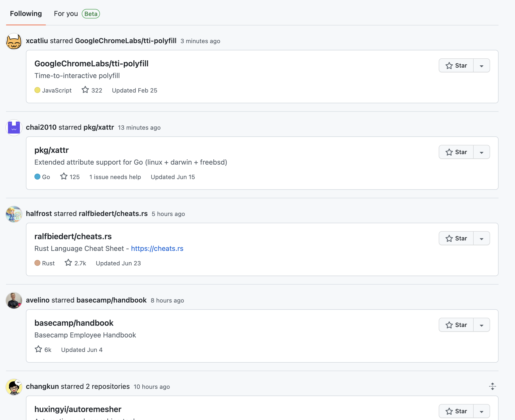515x420 pixels.
Task: Star the GoogleChromeLabs/tti-polyfill repository
Action: [456, 66]
